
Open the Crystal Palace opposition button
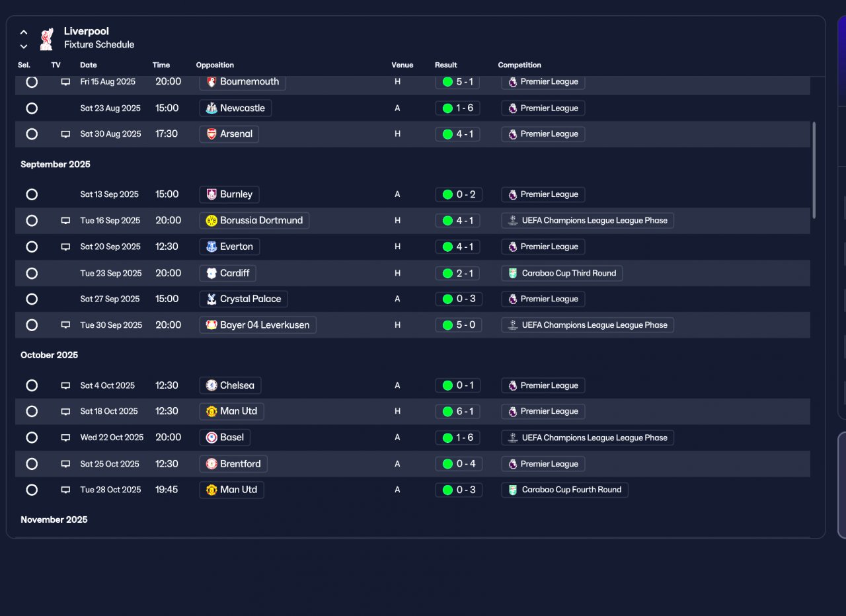coord(244,299)
